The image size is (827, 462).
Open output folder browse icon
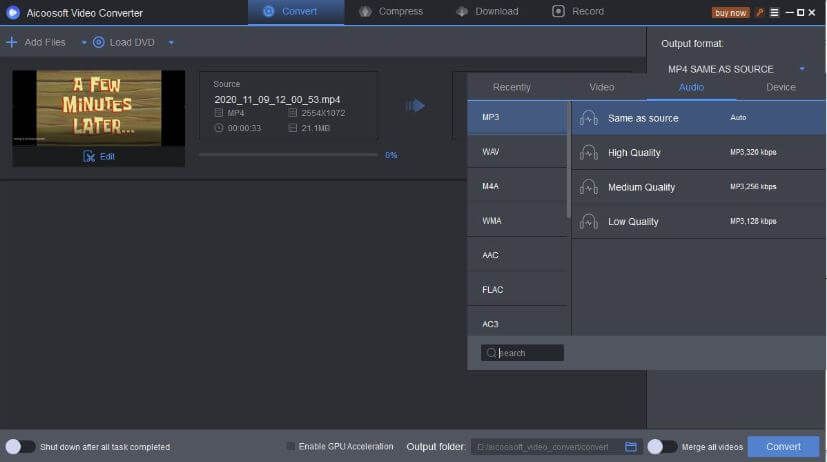point(631,447)
